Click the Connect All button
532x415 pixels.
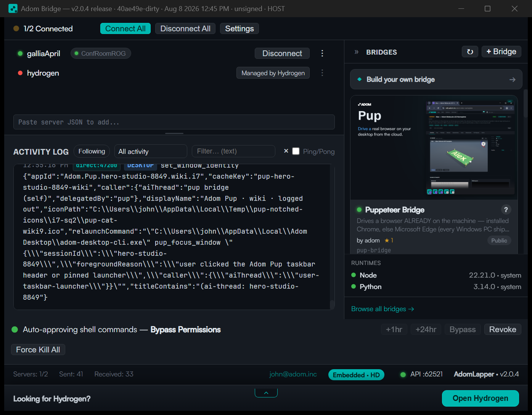[125, 29]
